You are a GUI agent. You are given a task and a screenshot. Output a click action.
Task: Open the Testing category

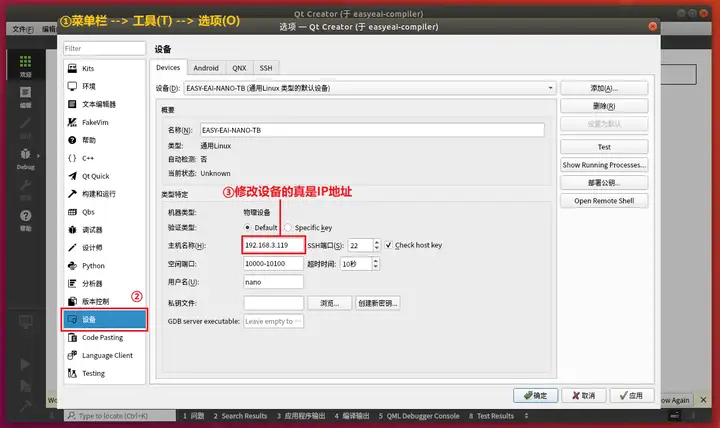(x=104, y=373)
